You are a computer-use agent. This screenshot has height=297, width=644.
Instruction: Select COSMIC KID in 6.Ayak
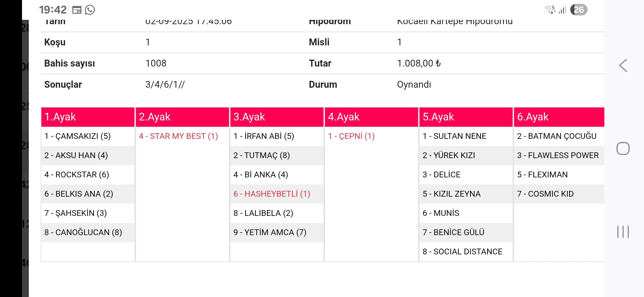[545, 194]
